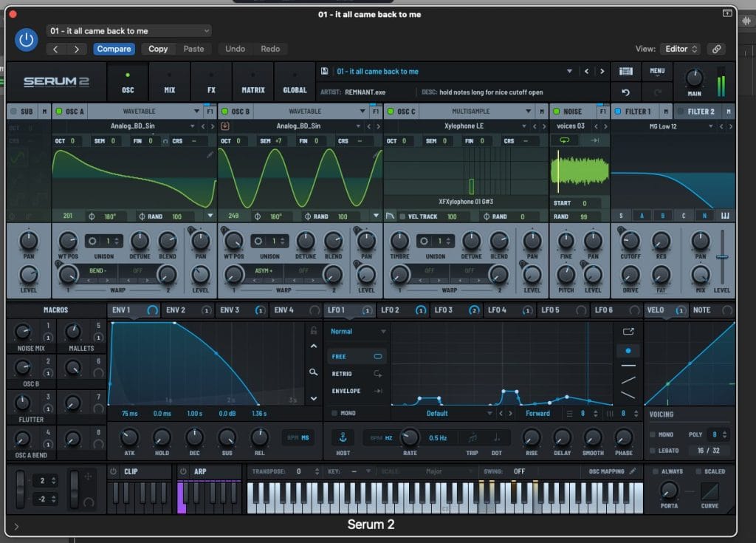Click the Copy button
Viewport: 756px width, 543px height.
pos(158,49)
